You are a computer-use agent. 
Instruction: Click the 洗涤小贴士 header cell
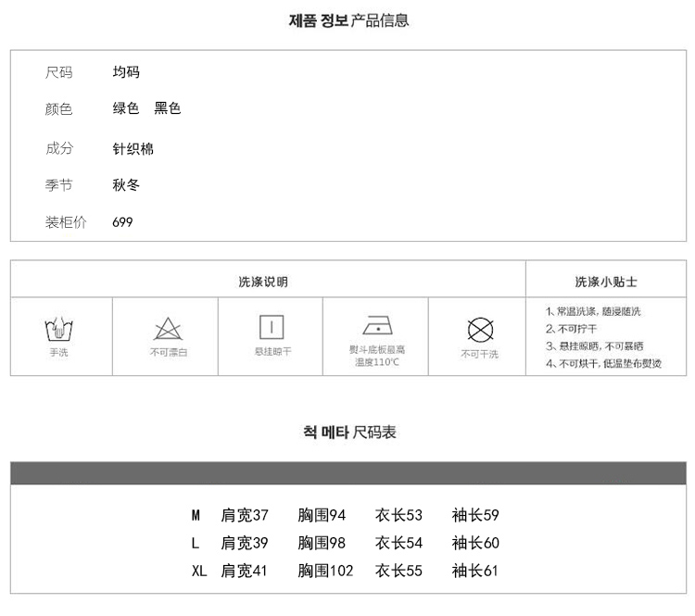click(x=605, y=281)
